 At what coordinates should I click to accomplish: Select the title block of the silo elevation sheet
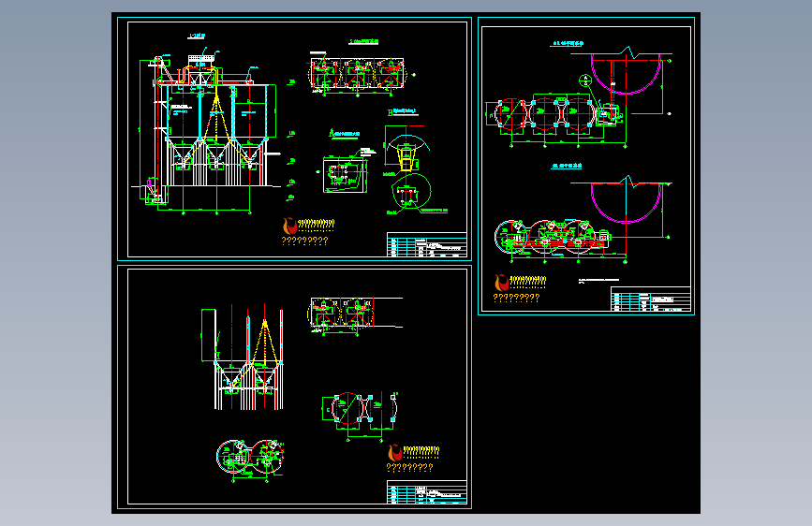(427, 244)
